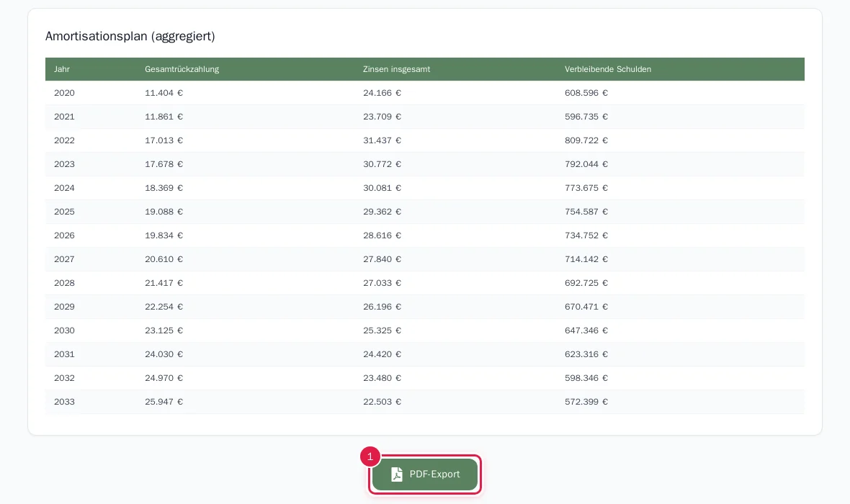Select year cell 2026
The height and width of the screenshot is (504, 850).
[x=65, y=235]
